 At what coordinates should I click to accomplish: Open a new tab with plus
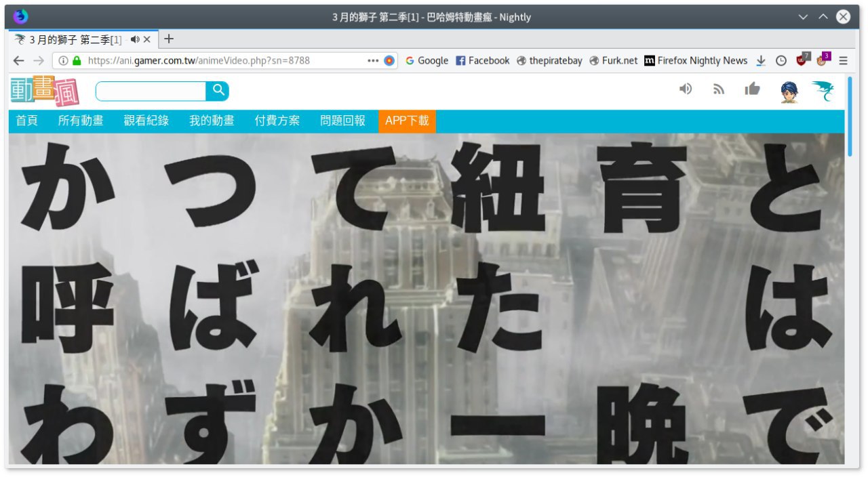(x=169, y=39)
